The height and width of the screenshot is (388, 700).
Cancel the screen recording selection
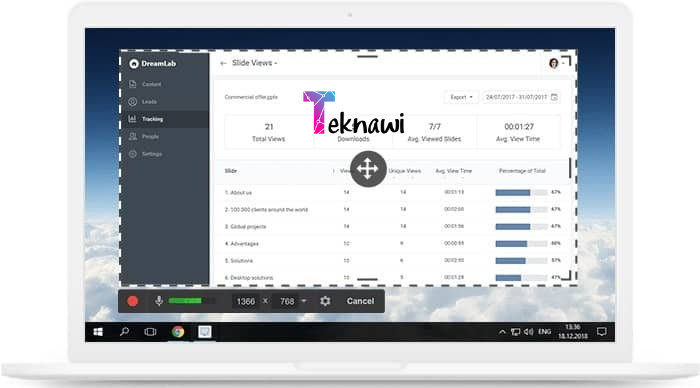pyautogui.click(x=360, y=301)
